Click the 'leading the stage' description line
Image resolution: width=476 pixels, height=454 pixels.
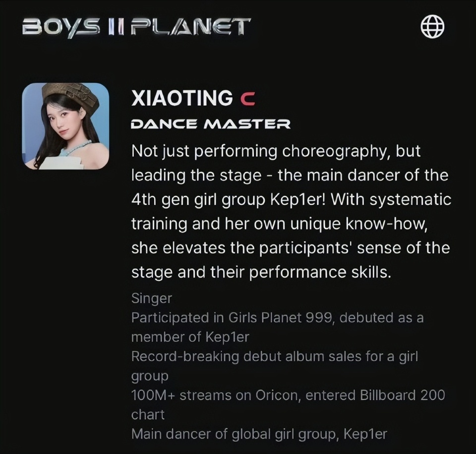[290, 175]
